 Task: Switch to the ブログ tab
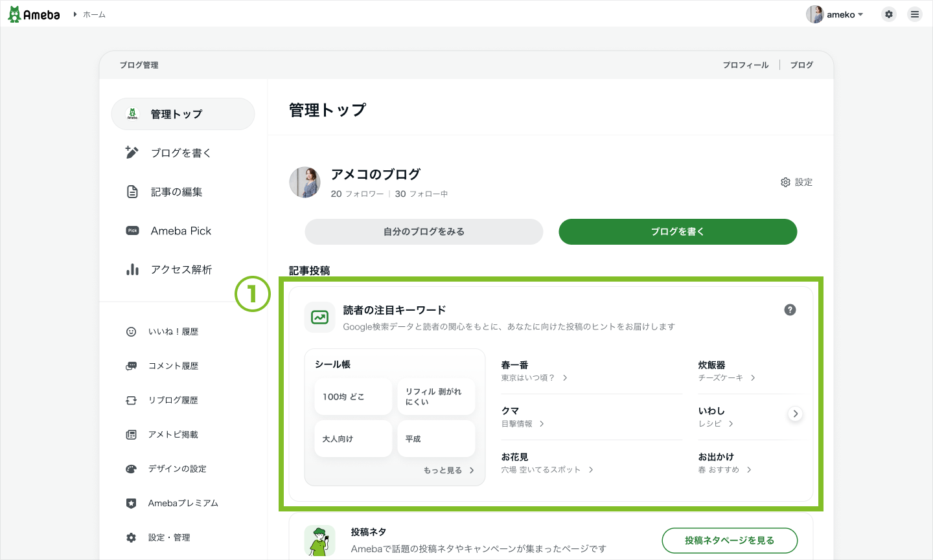[x=801, y=65]
